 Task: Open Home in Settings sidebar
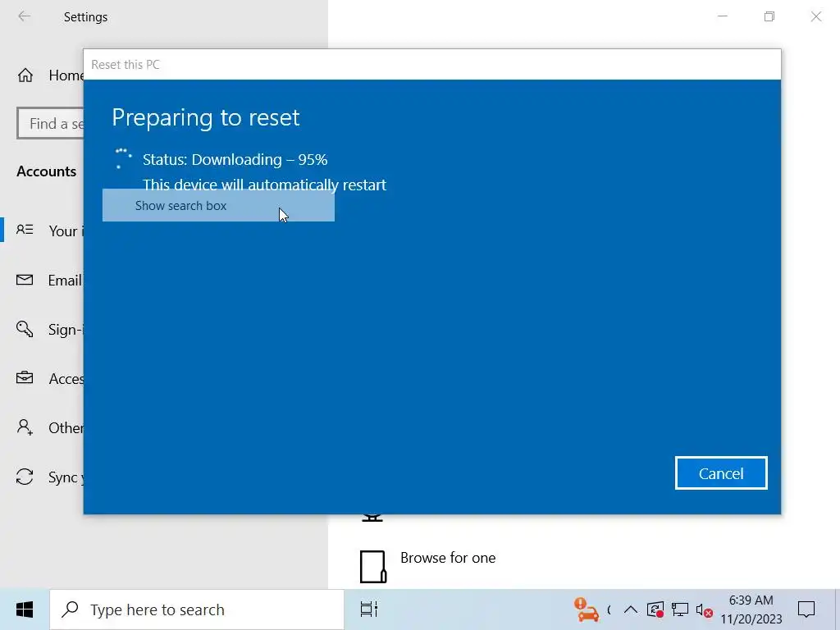point(50,75)
